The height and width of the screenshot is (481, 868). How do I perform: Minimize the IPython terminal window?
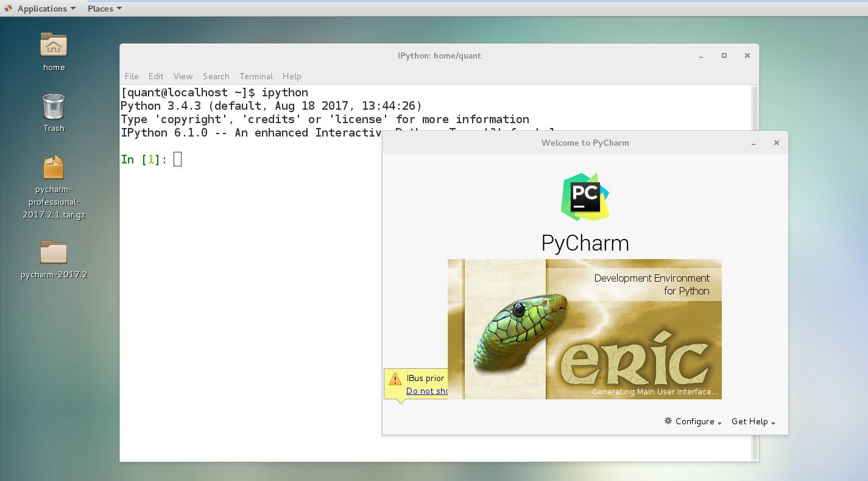(701, 56)
